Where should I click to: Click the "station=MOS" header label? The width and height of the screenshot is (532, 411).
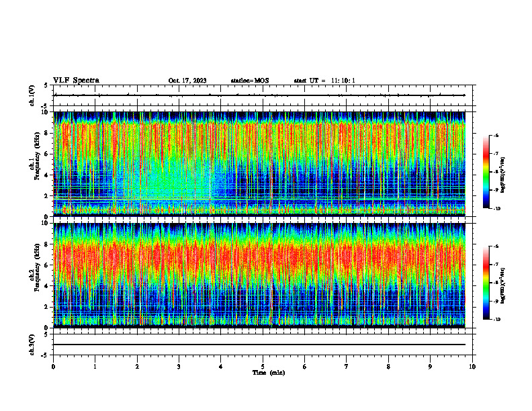pyautogui.click(x=250, y=81)
